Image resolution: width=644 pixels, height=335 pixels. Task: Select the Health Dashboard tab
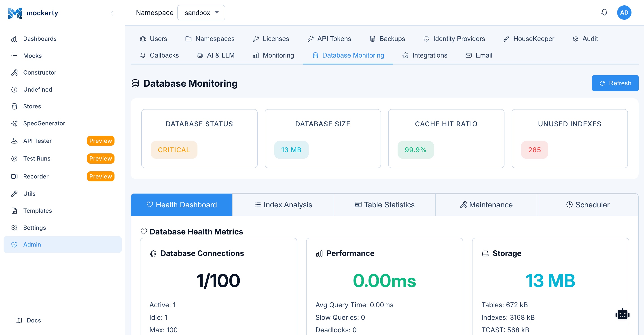pos(182,204)
